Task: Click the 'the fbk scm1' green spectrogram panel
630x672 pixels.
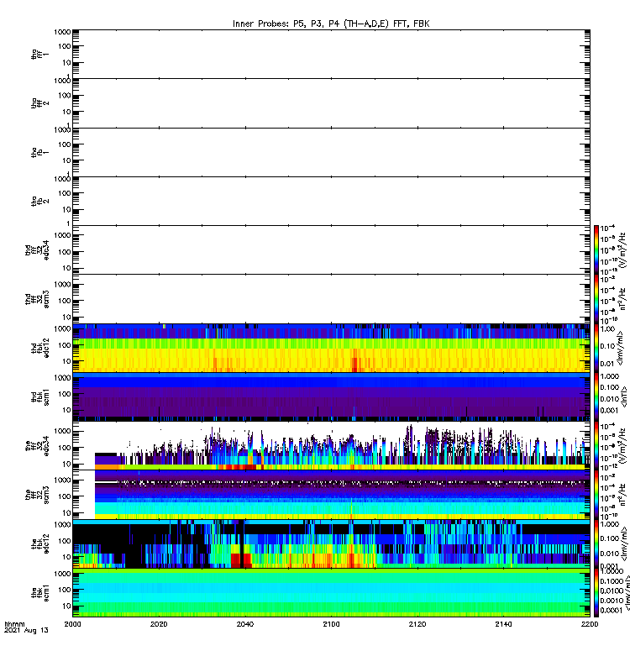Action: pos(331,593)
